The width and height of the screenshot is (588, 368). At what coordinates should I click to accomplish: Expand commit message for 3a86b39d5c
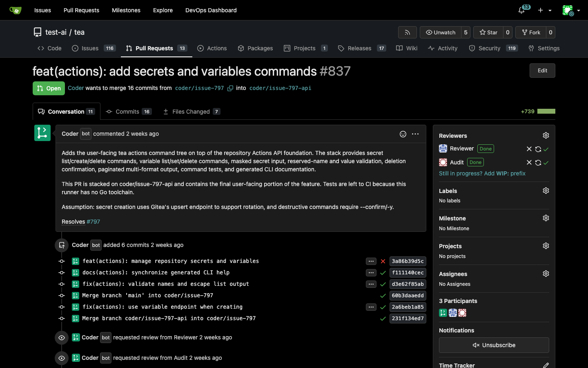click(x=371, y=261)
